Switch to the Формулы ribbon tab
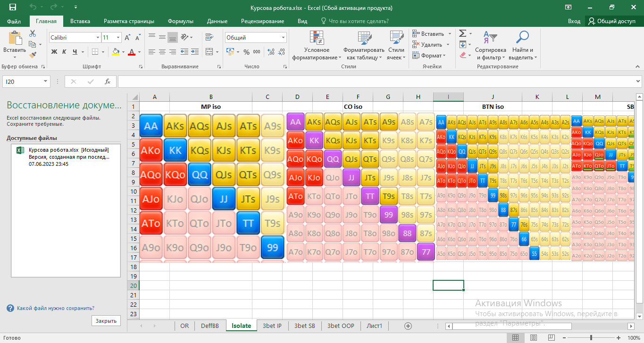Screen dimensions: 644x343 tap(181, 21)
